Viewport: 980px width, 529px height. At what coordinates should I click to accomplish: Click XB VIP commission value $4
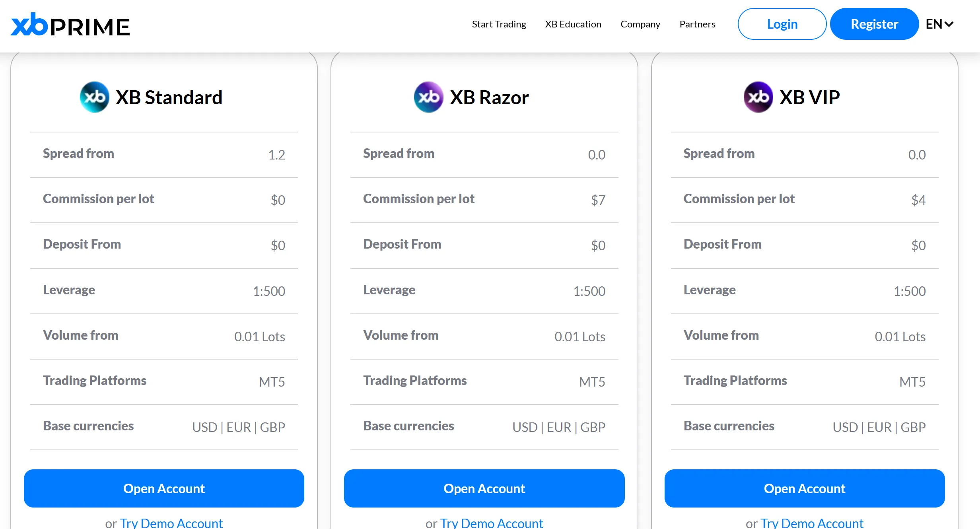[918, 200]
